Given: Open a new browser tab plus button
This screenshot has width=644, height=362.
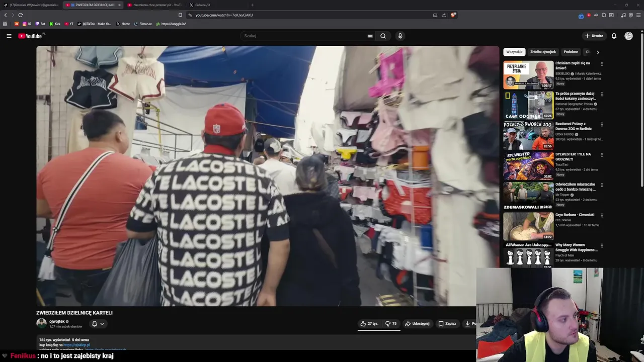Looking at the screenshot, I should (253, 5).
